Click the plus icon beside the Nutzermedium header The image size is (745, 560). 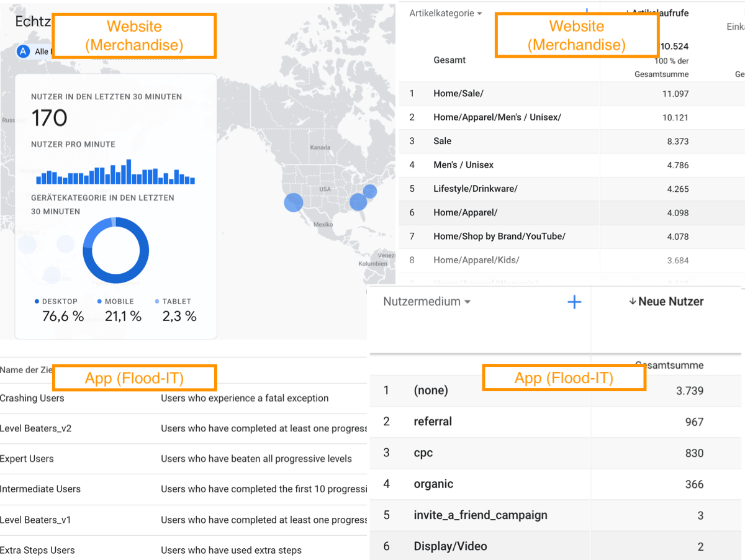coord(574,301)
